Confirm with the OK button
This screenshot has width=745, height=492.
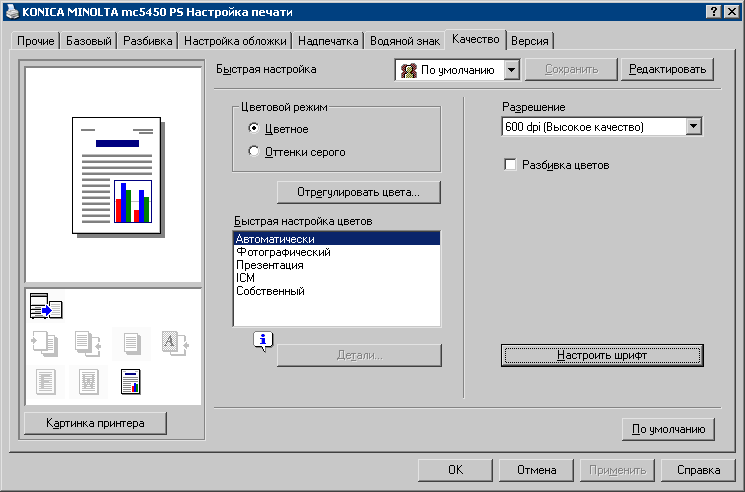pos(455,470)
